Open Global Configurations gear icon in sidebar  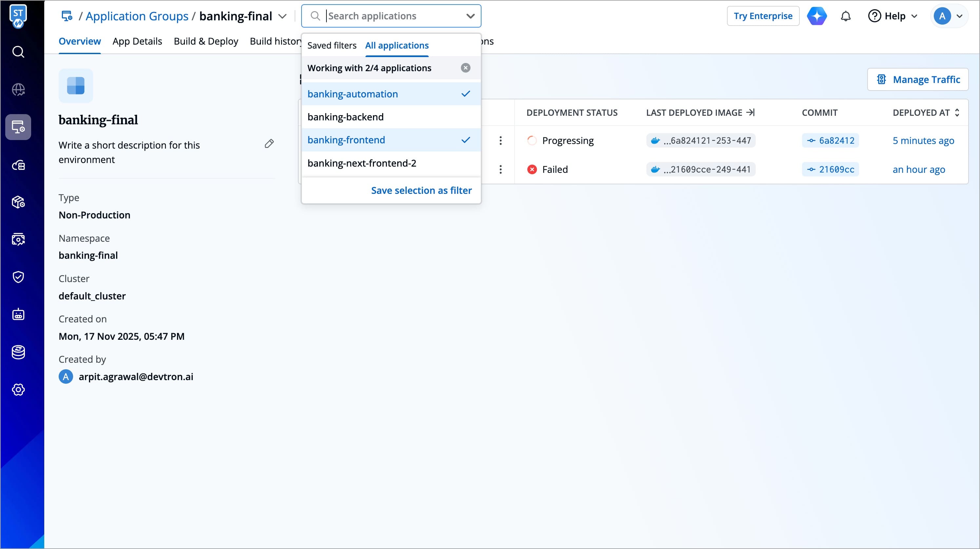(x=18, y=390)
